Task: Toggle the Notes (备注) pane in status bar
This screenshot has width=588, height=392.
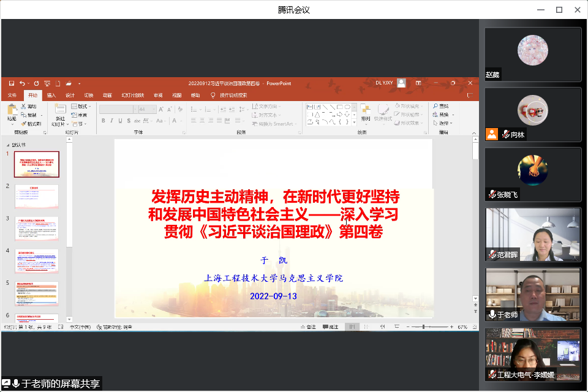Action: (308, 327)
